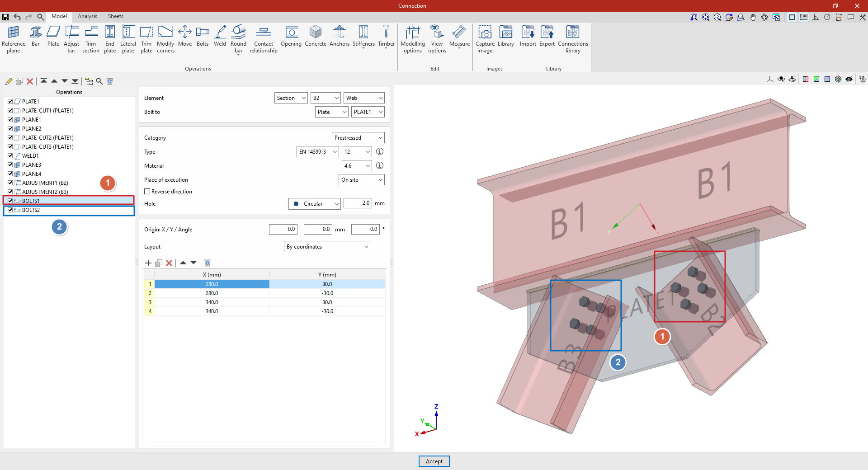Open the Category dropdown showing Prestressed
The height and width of the screenshot is (470, 868).
tap(358, 138)
